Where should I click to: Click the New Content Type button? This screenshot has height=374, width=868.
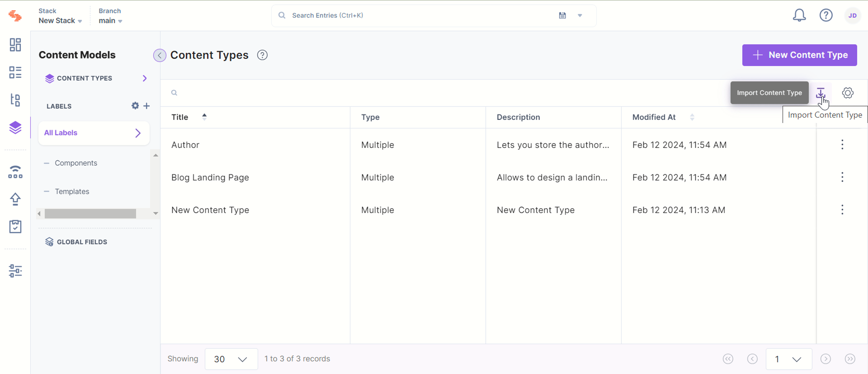tap(799, 55)
